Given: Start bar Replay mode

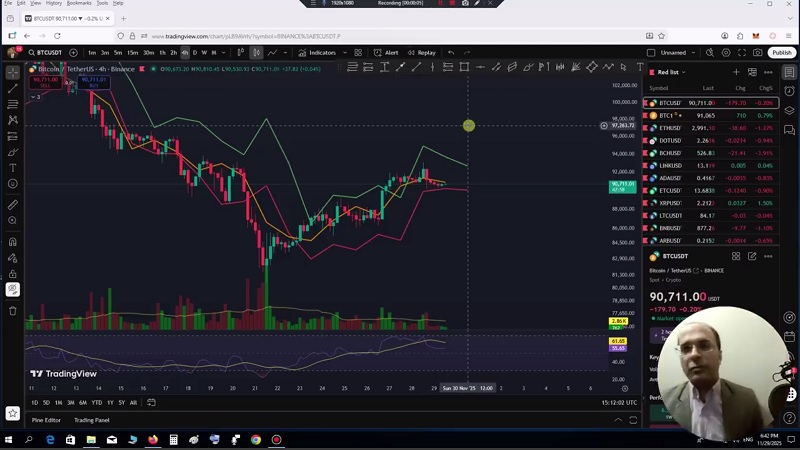Looking at the screenshot, I should [421, 52].
